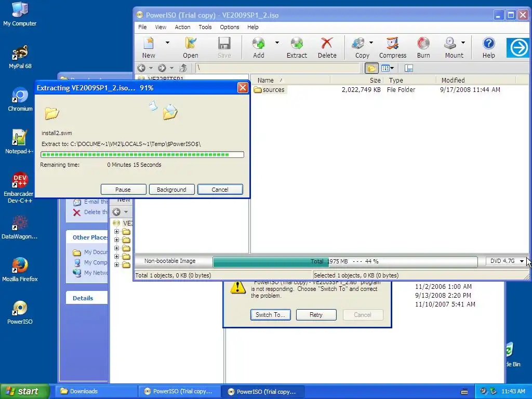Toggle the folder tree view button
This screenshot has height=399, width=532.
click(x=371, y=69)
